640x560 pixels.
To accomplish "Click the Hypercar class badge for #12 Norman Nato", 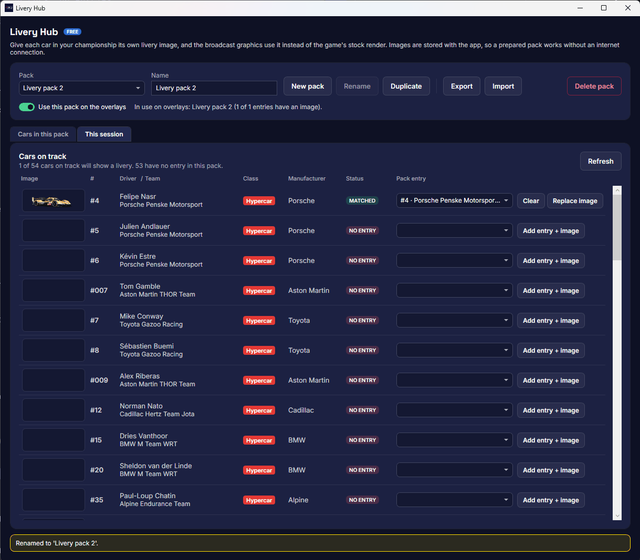I will [x=259, y=410].
